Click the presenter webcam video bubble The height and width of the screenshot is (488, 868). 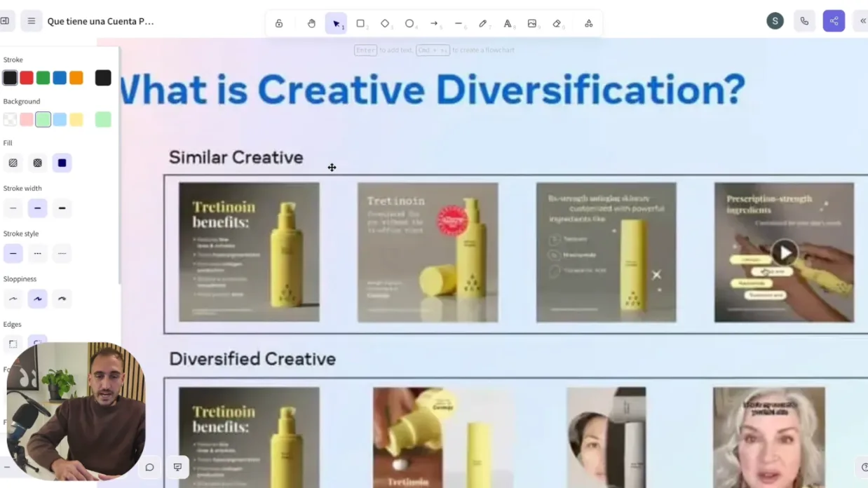coord(76,412)
